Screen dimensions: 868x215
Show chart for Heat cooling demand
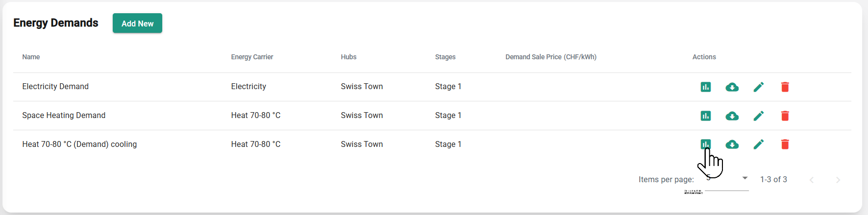pyautogui.click(x=705, y=144)
